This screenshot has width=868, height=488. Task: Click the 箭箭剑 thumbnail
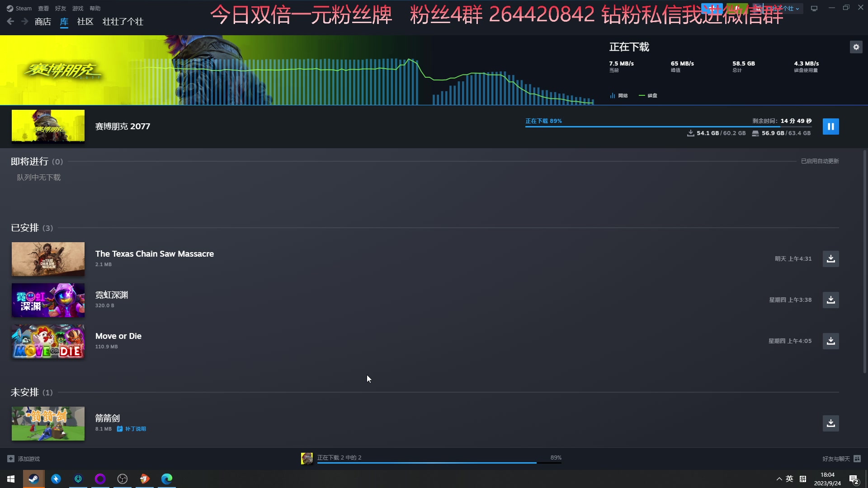48,423
